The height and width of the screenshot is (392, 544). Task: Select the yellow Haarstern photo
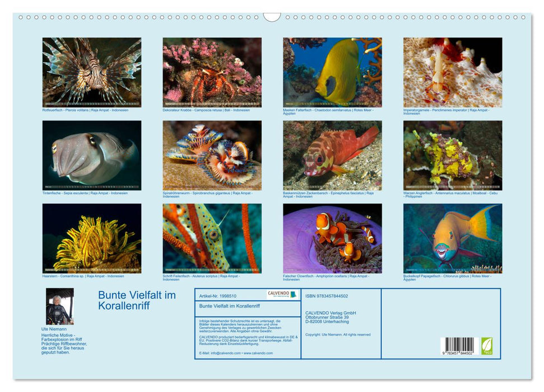pyautogui.click(x=92, y=238)
